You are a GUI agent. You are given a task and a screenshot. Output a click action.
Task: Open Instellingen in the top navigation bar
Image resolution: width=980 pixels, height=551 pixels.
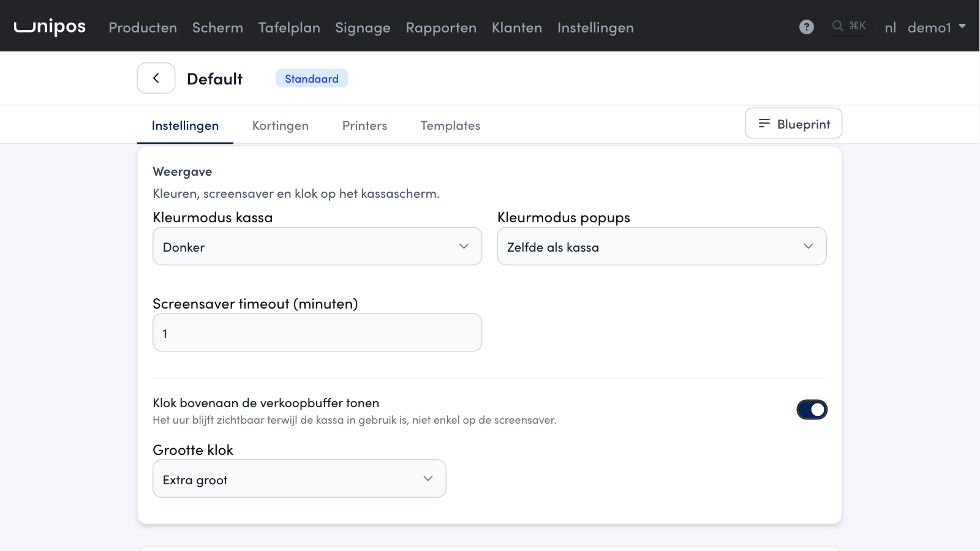click(x=595, y=28)
